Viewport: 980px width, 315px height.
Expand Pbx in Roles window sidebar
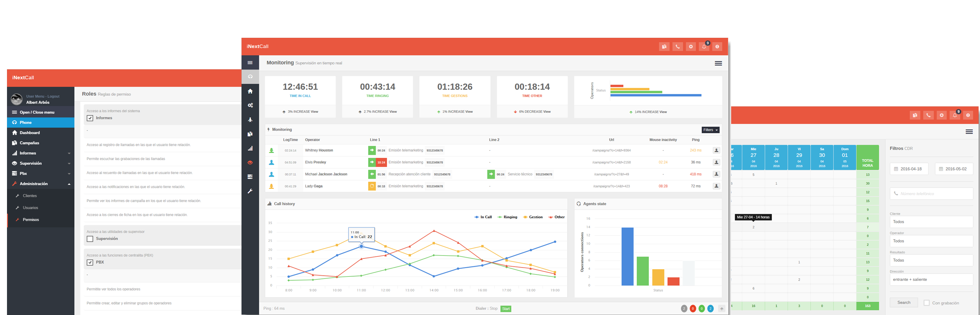pos(41,174)
